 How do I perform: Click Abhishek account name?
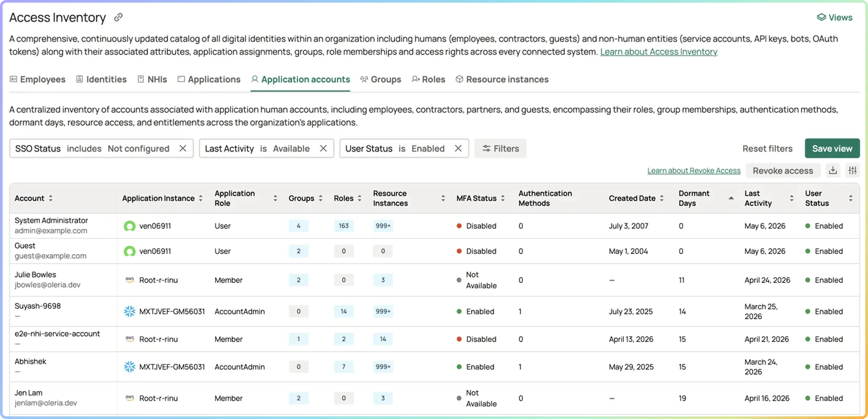[x=30, y=361]
